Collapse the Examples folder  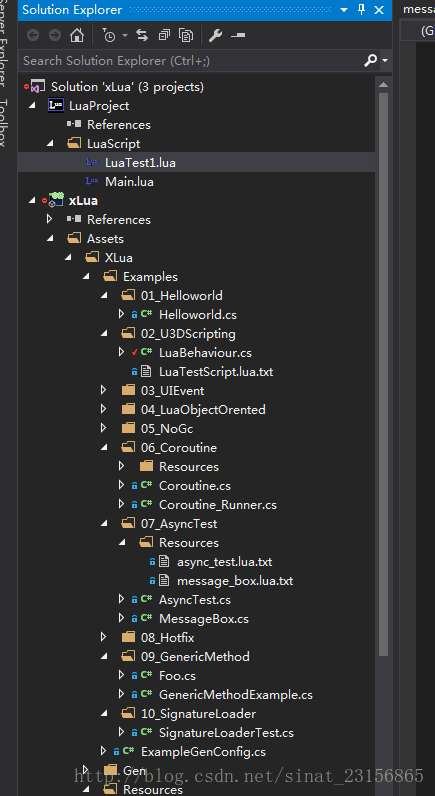pos(86,277)
